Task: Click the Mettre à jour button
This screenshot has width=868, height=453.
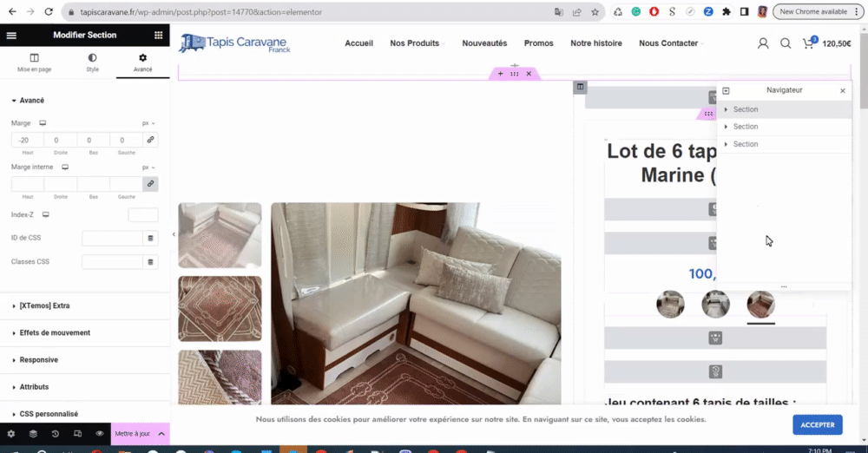Action: [132, 434]
